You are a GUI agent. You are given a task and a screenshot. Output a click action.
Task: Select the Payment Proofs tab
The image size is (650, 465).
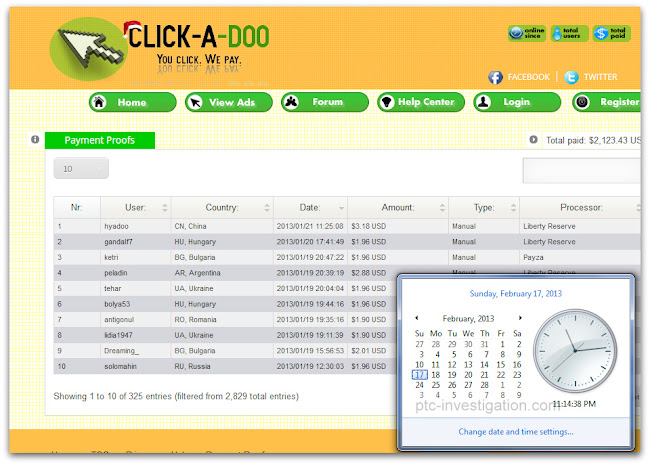pos(100,140)
